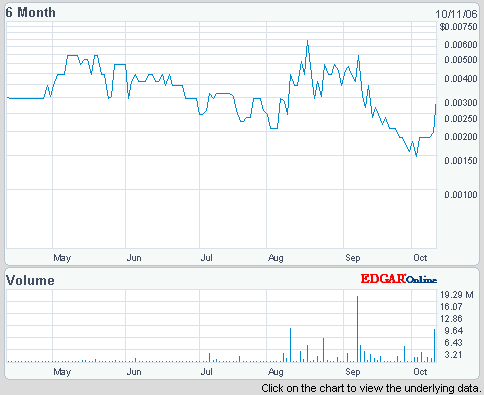Click the early October price low point
The image size is (484, 395).
pos(417,156)
